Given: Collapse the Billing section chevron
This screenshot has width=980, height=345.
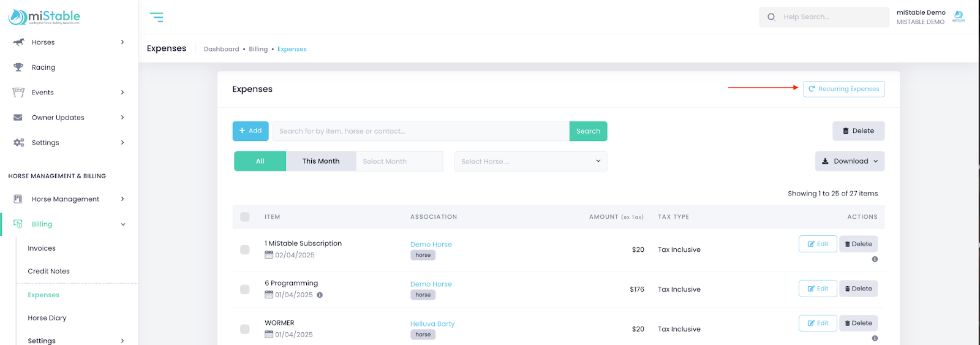Looking at the screenshot, I should (x=123, y=224).
